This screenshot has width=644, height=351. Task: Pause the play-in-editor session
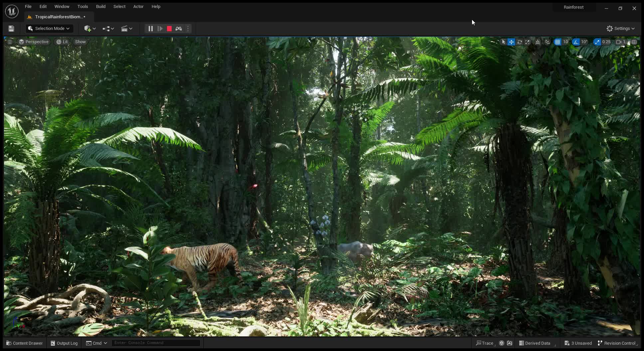click(150, 29)
